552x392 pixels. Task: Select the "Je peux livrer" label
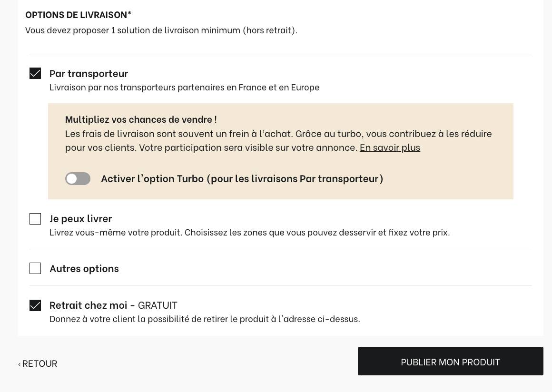coord(80,218)
